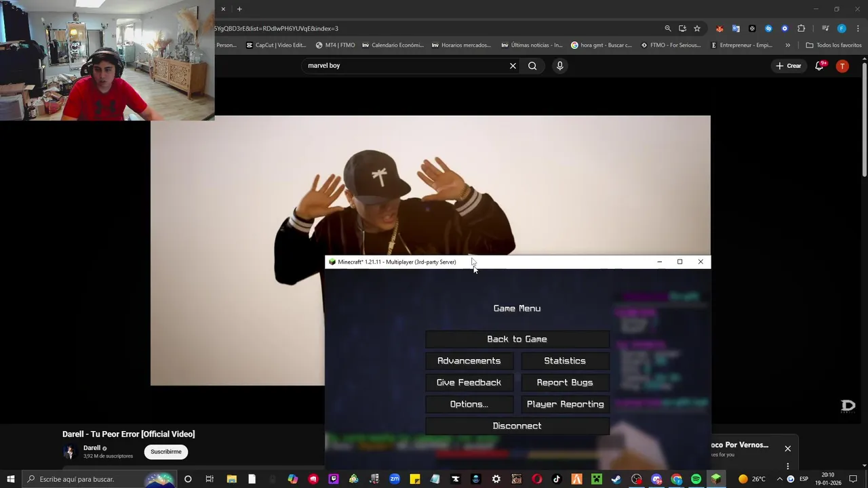Open the Darell channel name link
The height and width of the screenshot is (488, 868).
(92, 448)
